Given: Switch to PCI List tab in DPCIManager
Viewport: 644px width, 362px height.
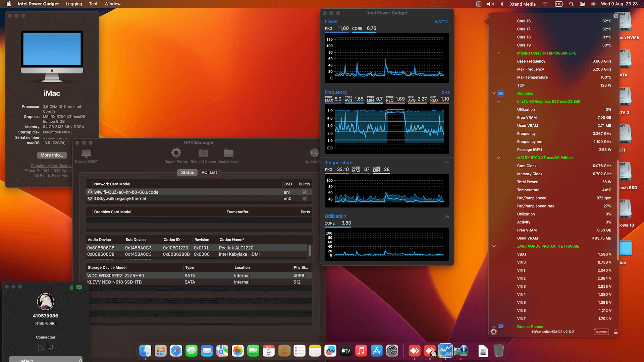Looking at the screenshot, I should click(x=209, y=172).
